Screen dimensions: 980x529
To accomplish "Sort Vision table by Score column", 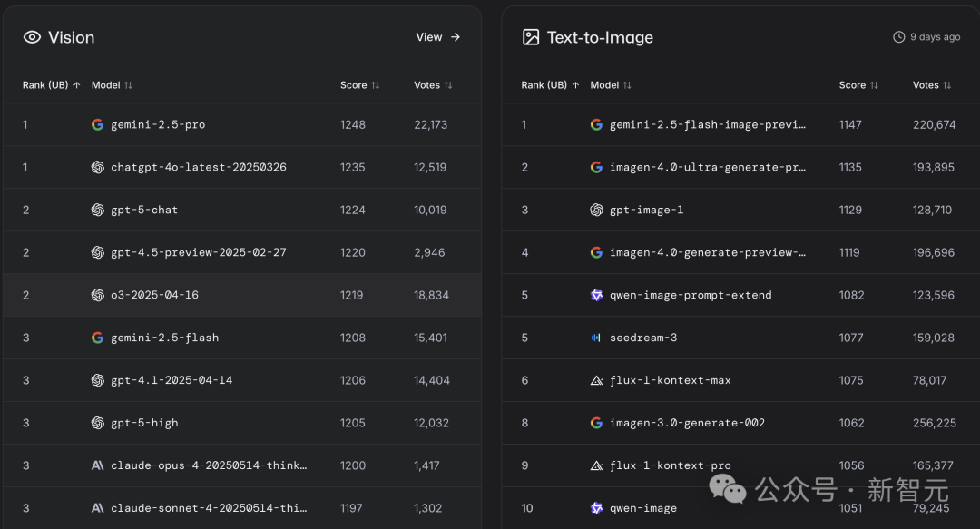I will [359, 85].
